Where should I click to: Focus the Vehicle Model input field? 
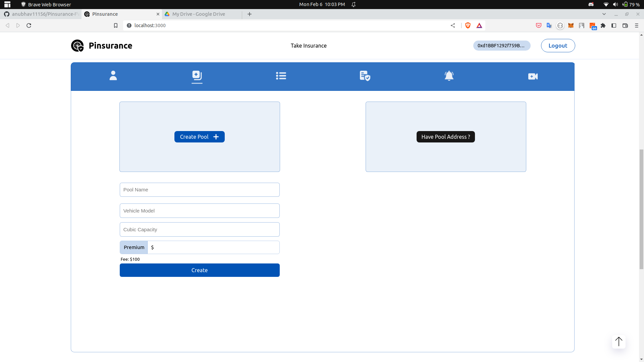coord(200,211)
